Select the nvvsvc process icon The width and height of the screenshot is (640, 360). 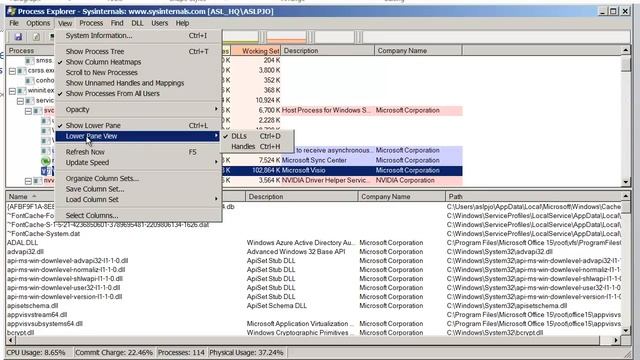[38, 180]
